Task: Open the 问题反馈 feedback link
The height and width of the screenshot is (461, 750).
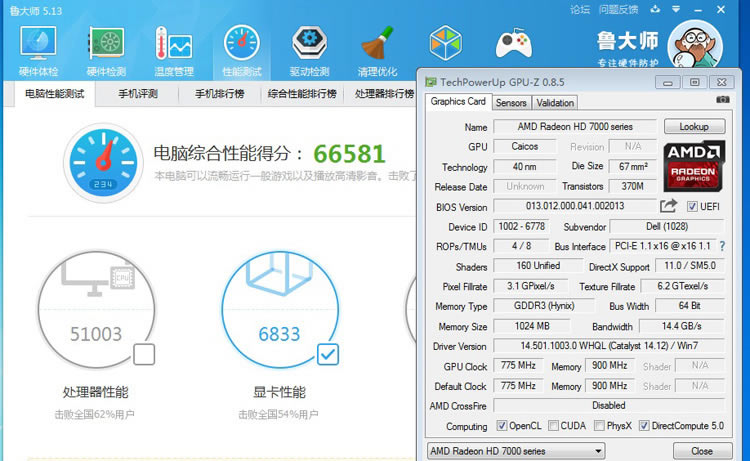Action: click(618, 10)
